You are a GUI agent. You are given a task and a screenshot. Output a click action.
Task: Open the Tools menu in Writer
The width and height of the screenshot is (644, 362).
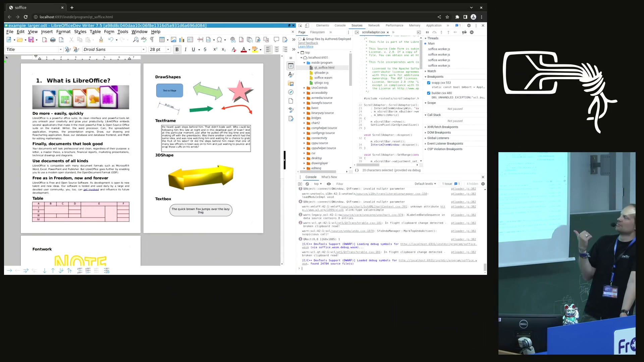click(123, 32)
